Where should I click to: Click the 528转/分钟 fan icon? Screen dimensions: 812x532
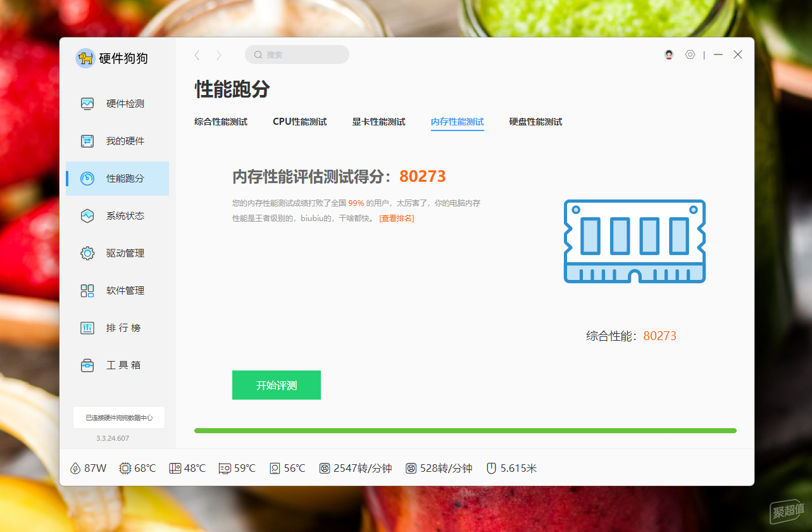click(x=411, y=469)
